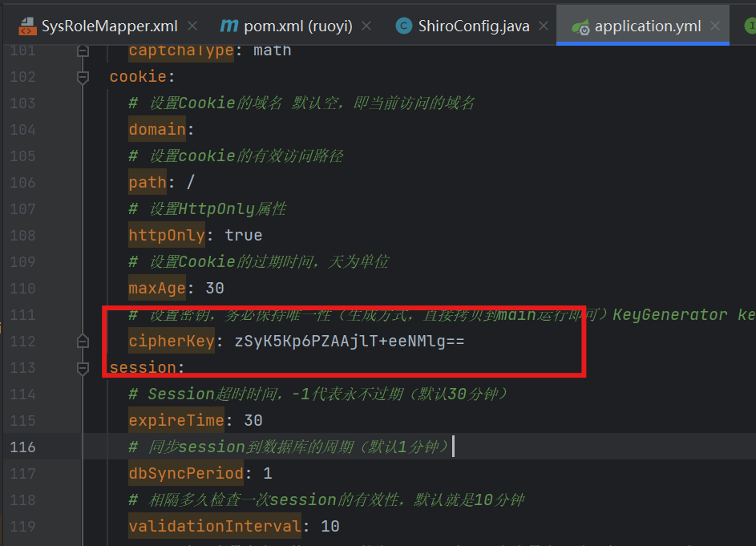Click line number 112 in the gutter
Viewport: 756px width, 546px height.
(22, 342)
